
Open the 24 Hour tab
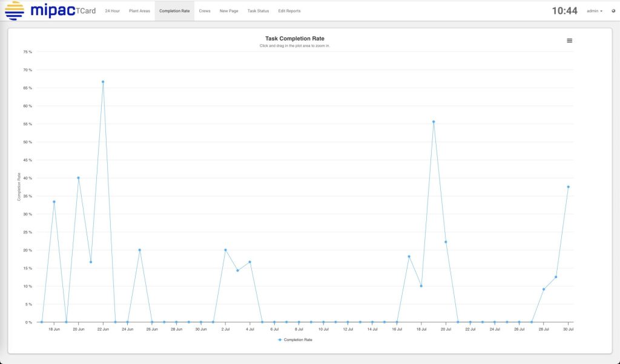[112, 11]
